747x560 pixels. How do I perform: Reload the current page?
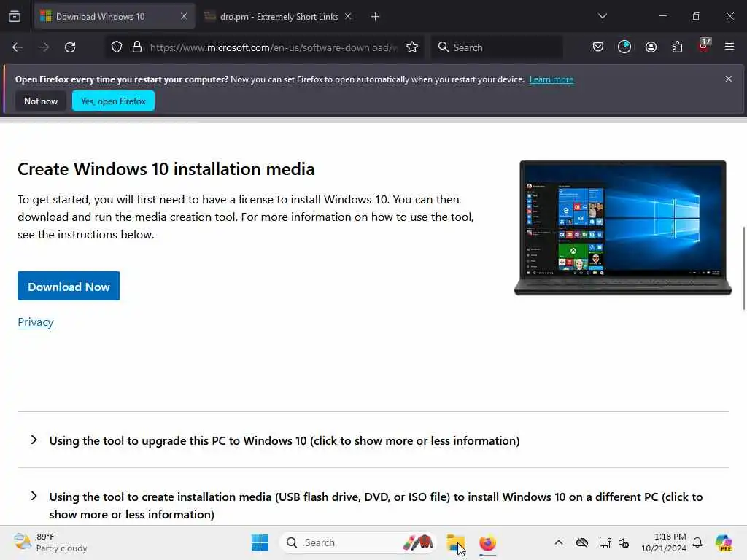(70, 47)
